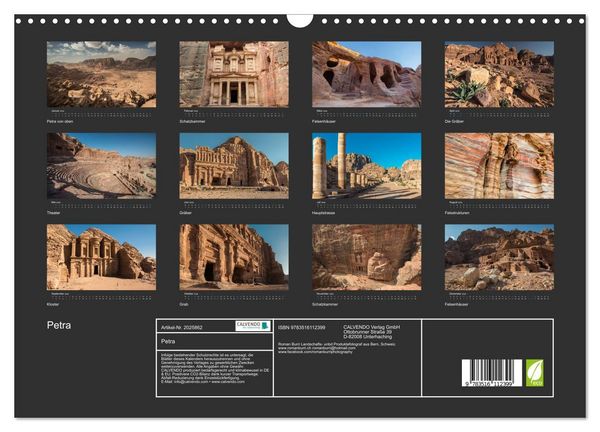
Task: Click the ISBN barcode
Action: (492, 373)
